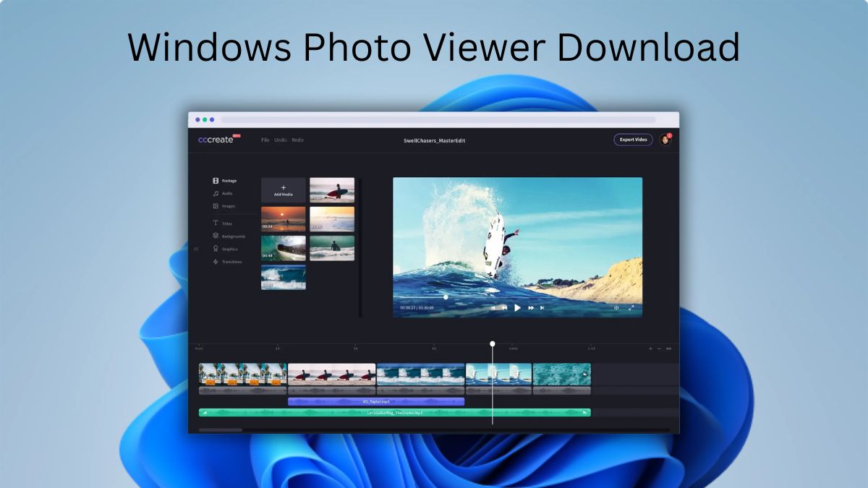Select the palm trees clip on timeline
The height and width of the screenshot is (488, 868).
(x=243, y=374)
